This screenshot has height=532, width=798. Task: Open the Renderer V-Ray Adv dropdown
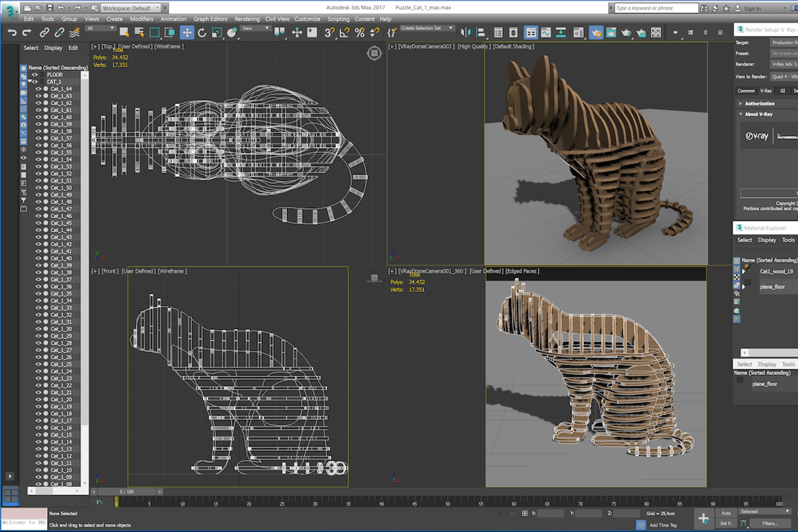tap(784, 64)
